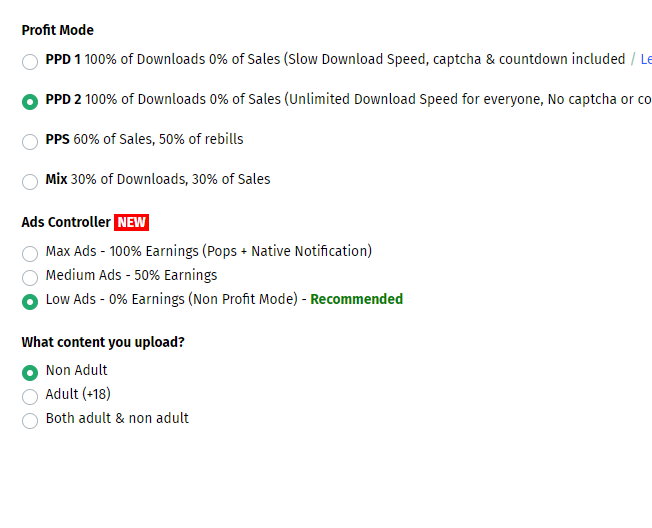The width and height of the screenshot is (652, 528).
Task: Click the PPD 1 bold label text
Action: pyautogui.click(x=63, y=59)
